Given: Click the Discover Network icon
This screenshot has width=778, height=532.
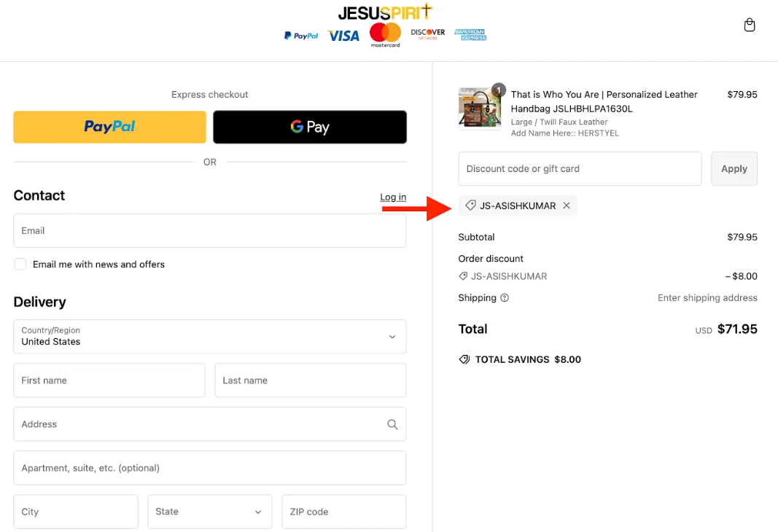Looking at the screenshot, I should tap(427, 34).
